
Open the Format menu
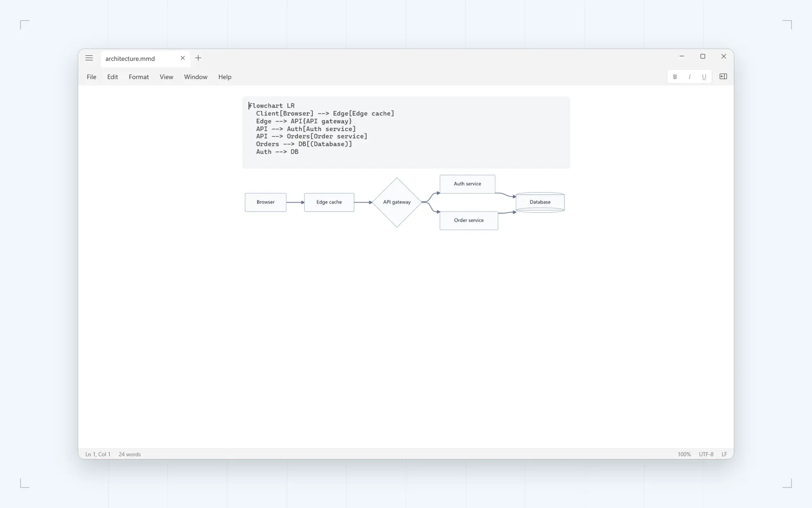click(x=139, y=77)
